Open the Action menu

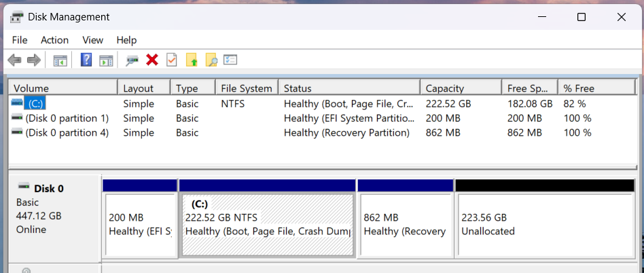[x=54, y=40]
